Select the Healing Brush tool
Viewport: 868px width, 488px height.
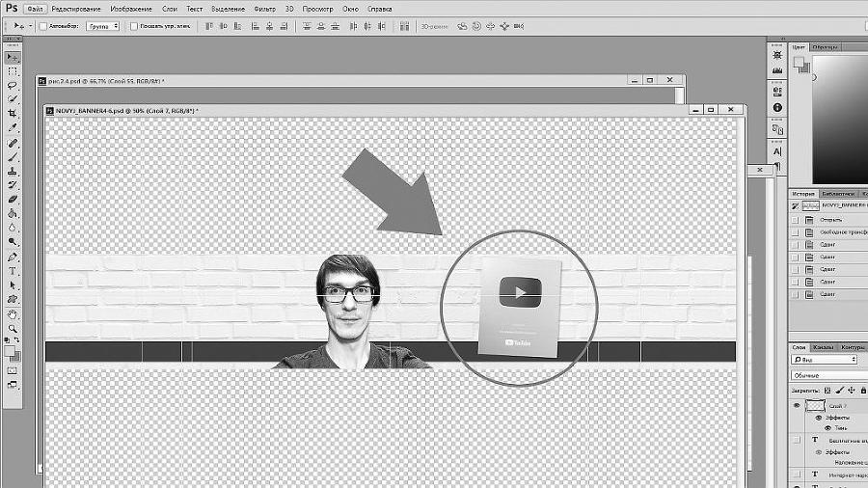(x=13, y=143)
